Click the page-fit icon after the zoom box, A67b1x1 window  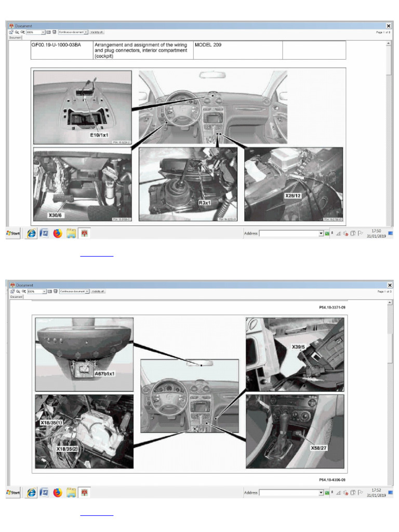tap(50, 291)
